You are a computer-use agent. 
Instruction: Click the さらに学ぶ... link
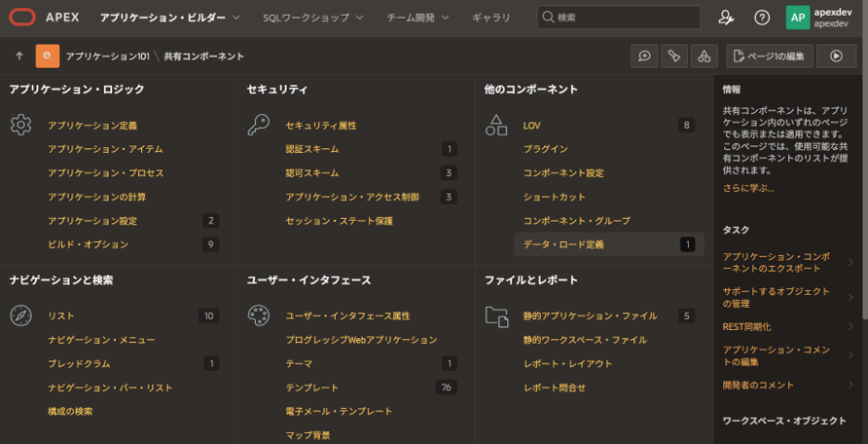pos(748,188)
